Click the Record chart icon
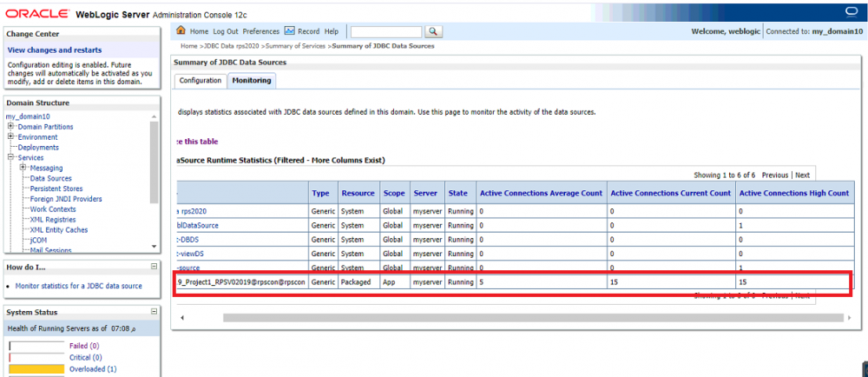The height and width of the screenshot is (377, 868). (290, 31)
